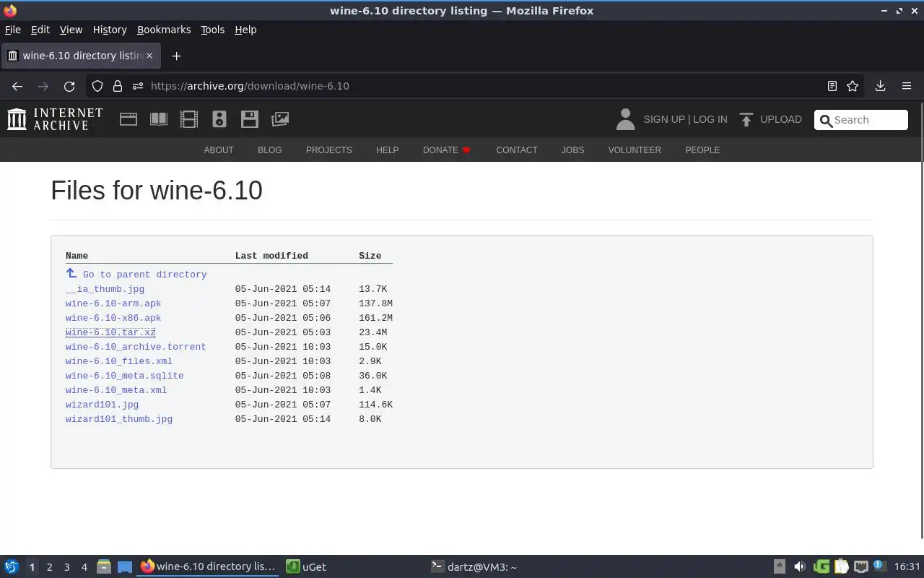
Task: Bookmark this page with the star
Action: coord(853,86)
